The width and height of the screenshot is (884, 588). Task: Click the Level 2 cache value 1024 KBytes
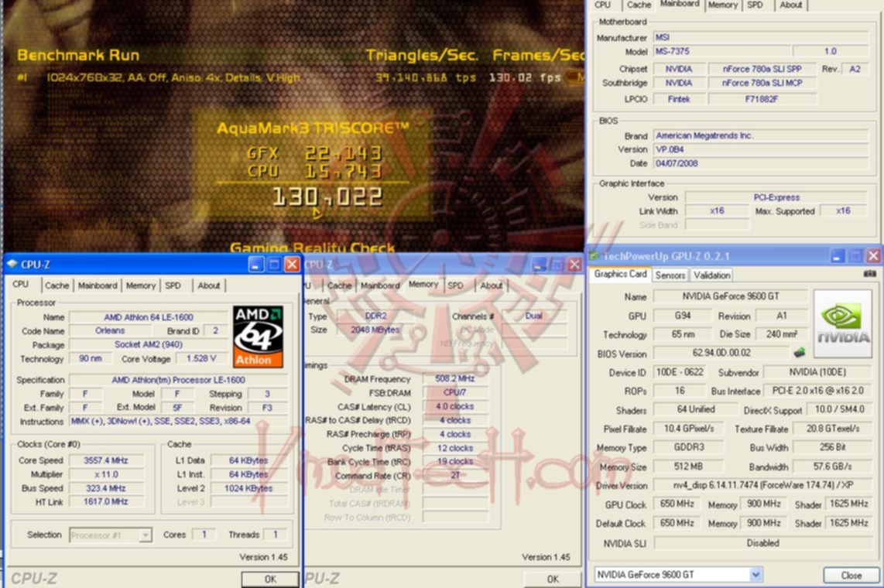[x=248, y=488]
